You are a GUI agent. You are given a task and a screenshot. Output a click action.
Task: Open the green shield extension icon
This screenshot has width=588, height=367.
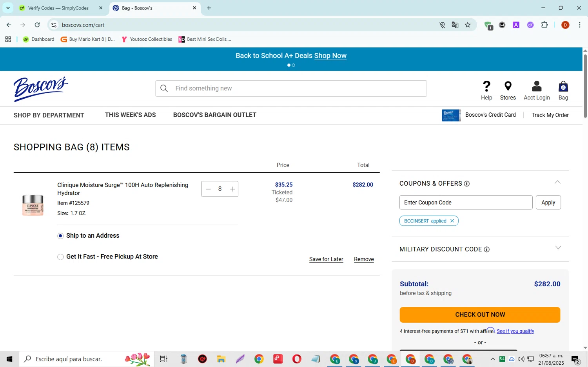point(488,25)
